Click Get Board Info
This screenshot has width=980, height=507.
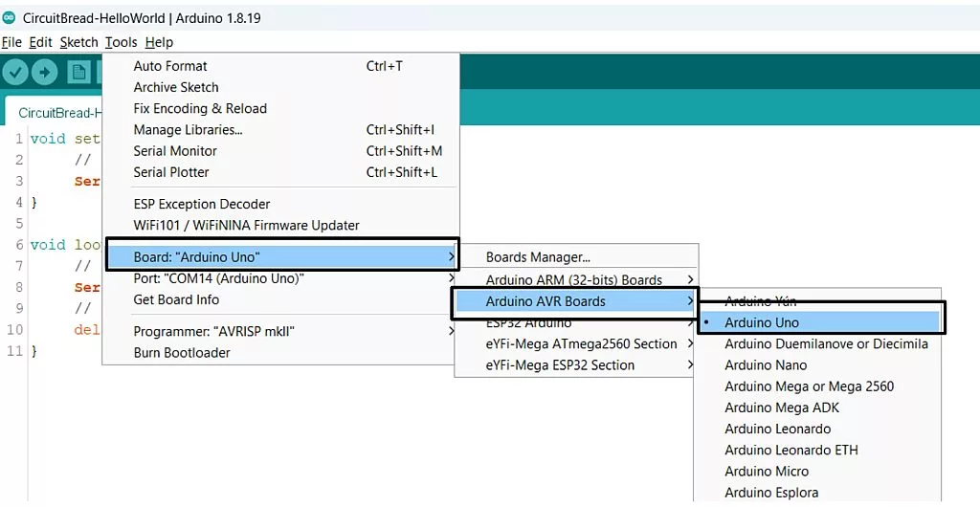pyautogui.click(x=280, y=299)
